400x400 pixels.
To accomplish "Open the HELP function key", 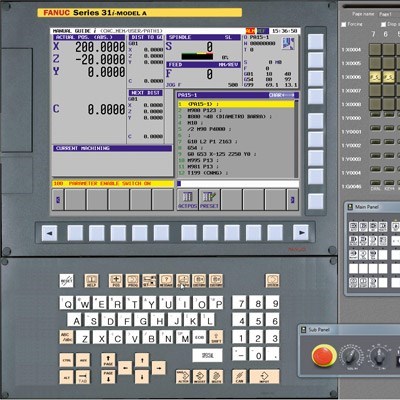I will [91, 281].
